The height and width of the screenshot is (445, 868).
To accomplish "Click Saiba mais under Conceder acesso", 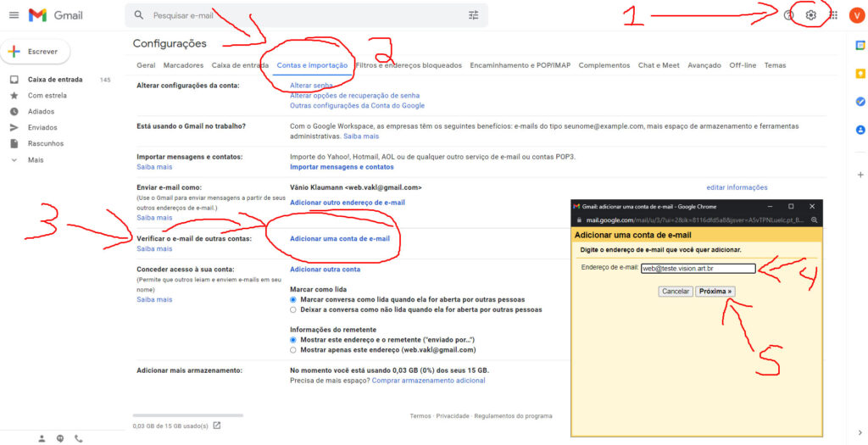I will [154, 299].
